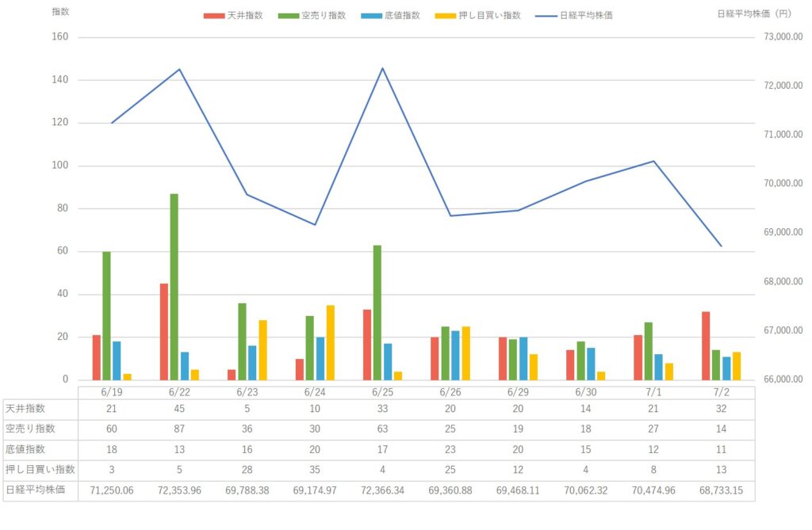Click the table cell showing 72,353.96
Screen dimensions: 812x530
pos(179,490)
